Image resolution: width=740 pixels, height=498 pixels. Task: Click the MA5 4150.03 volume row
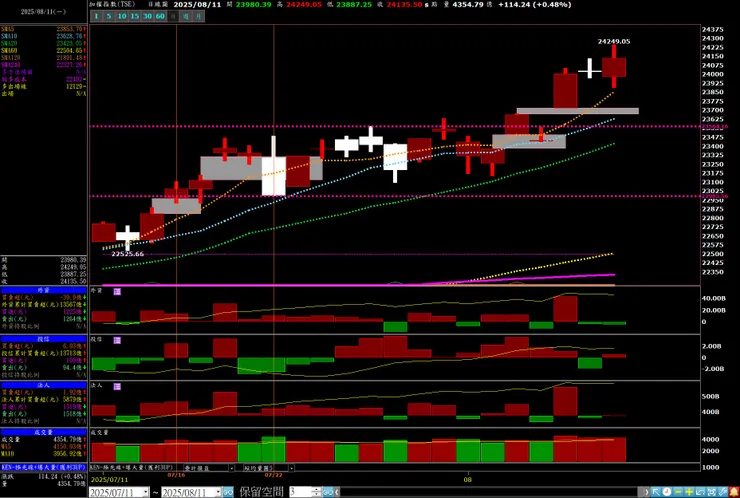[x=43, y=447]
